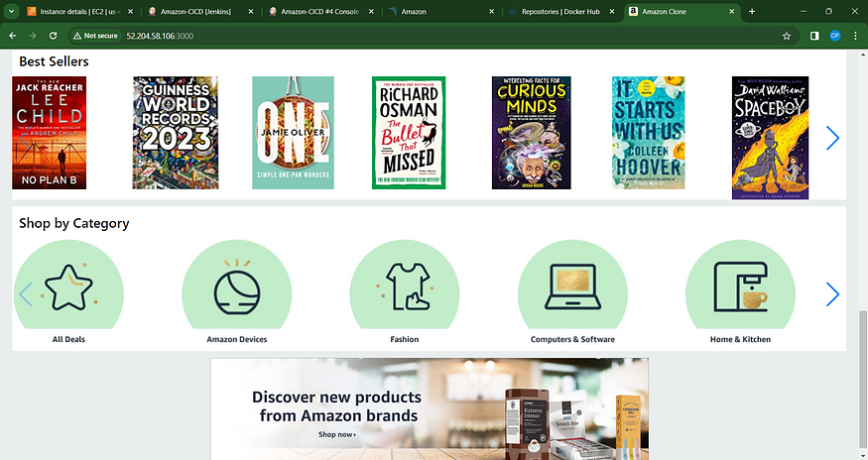Open David Walliams Spaceboy book cover
The image size is (868, 460).
coord(770,138)
